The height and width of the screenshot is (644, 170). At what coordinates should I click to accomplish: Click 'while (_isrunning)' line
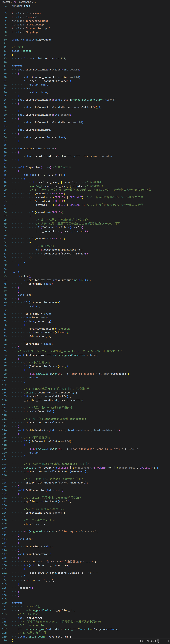pyautogui.click(x=37, y=321)
